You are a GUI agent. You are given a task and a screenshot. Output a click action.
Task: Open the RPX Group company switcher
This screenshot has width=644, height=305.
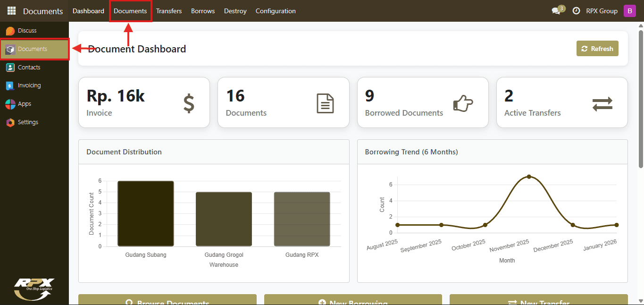point(602,11)
